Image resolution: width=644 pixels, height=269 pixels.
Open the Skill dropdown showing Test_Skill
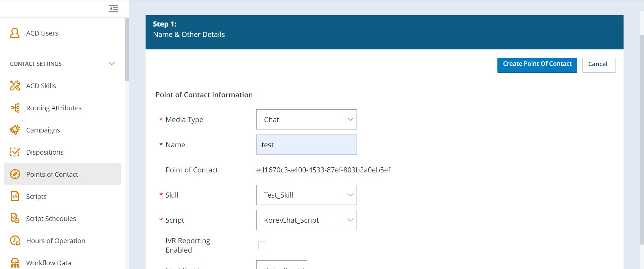point(306,195)
